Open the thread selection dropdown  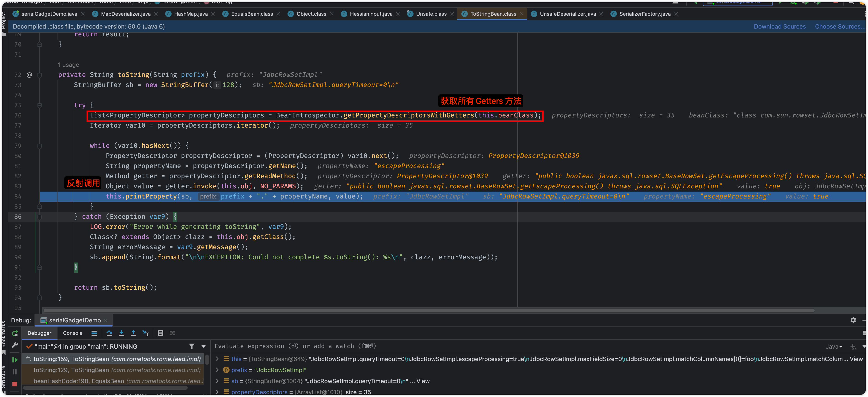[x=204, y=346]
